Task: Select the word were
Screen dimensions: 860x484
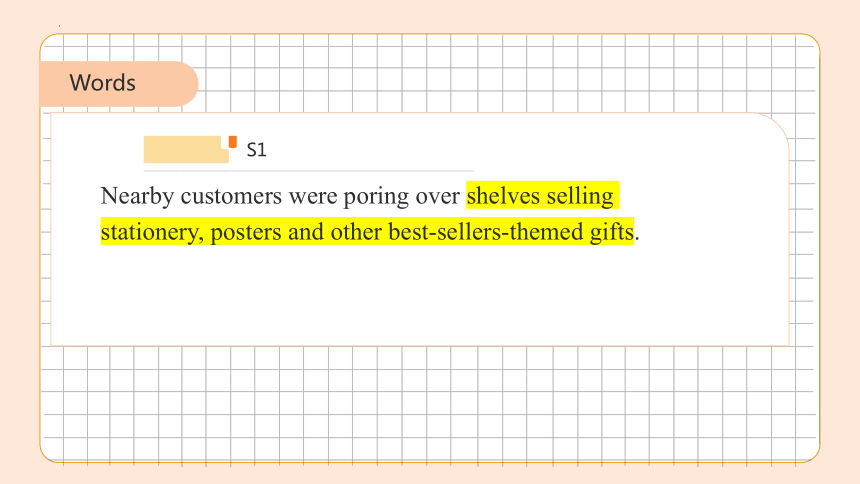Action: 313,196
